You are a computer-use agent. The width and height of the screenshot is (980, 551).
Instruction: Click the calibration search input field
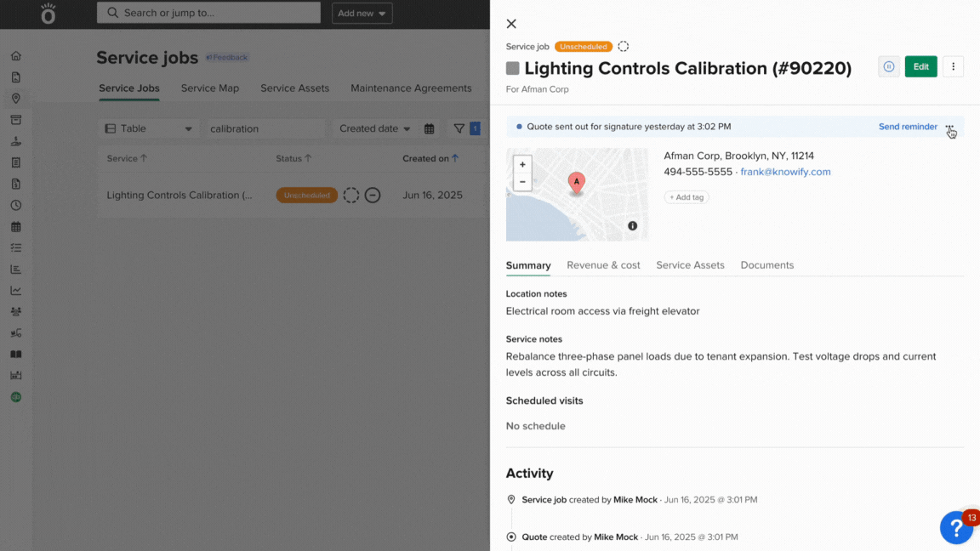coord(264,128)
